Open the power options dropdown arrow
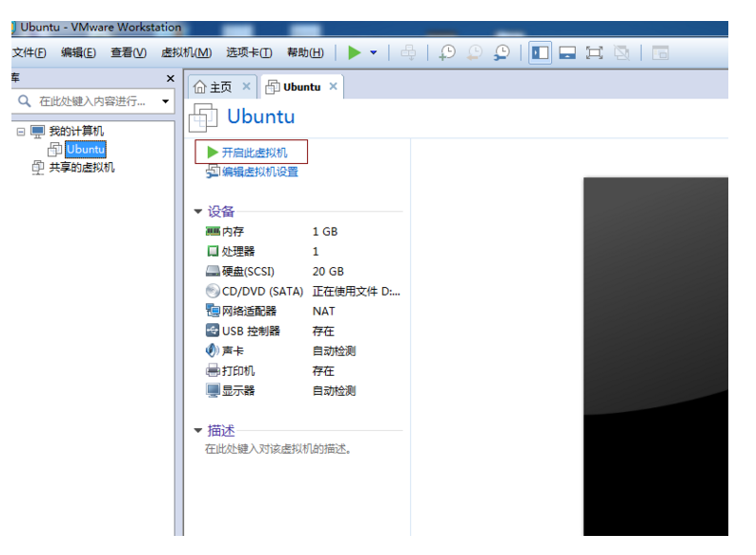The image size is (756, 555). 373,52
